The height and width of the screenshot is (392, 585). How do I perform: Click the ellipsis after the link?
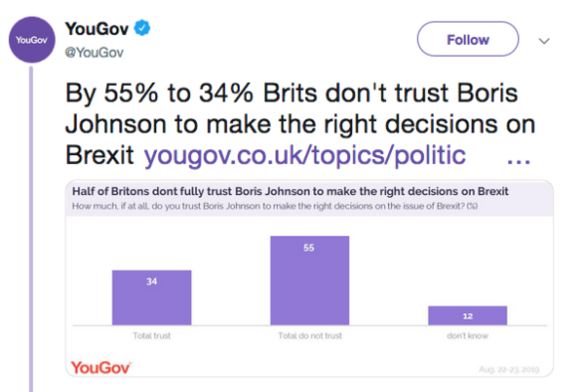[x=520, y=156]
